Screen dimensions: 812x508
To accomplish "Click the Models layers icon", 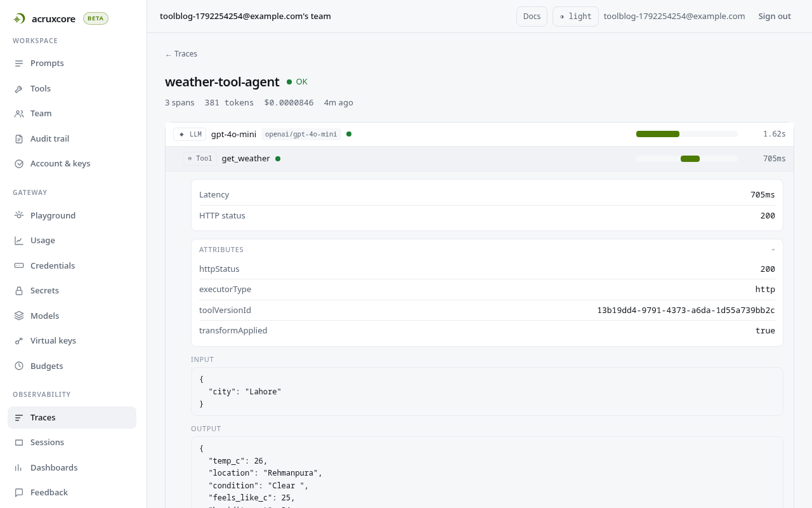I will [x=19, y=316].
